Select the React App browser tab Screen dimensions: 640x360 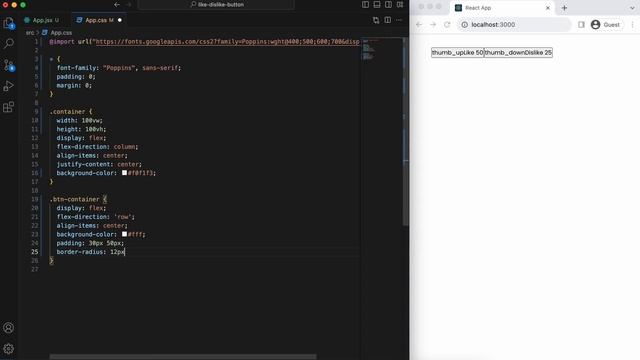(x=502, y=8)
